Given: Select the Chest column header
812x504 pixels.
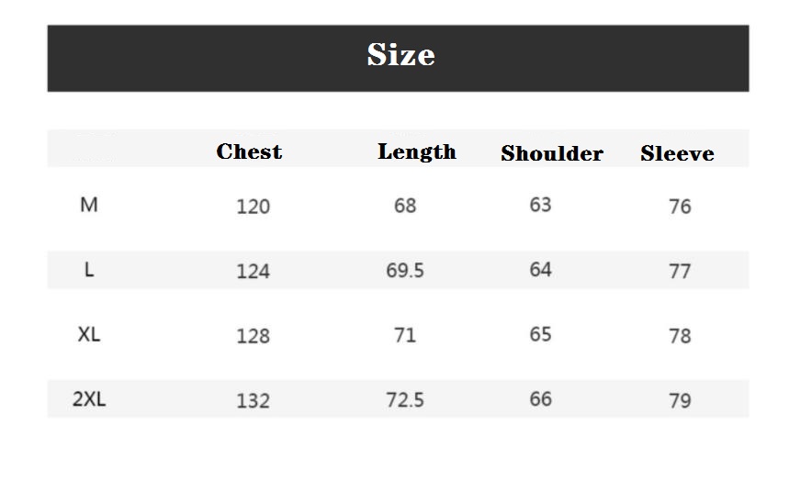Looking at the screenshot, I should [x=249, y=152].
